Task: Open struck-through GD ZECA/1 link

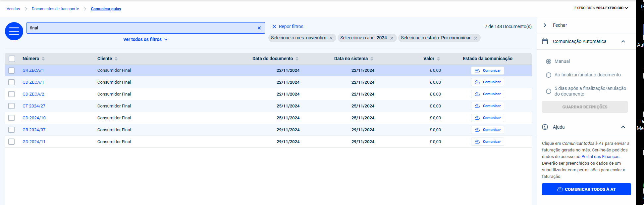Action: point(33,82)
